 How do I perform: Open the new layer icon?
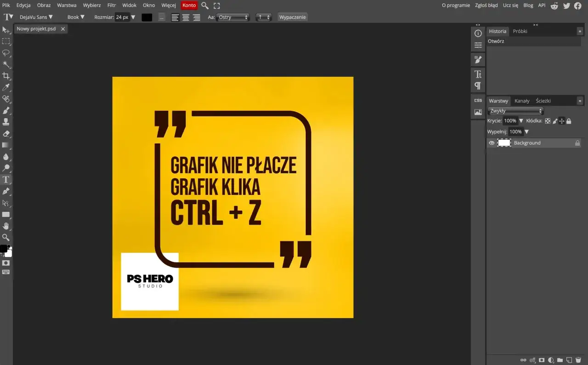point(570,360)
